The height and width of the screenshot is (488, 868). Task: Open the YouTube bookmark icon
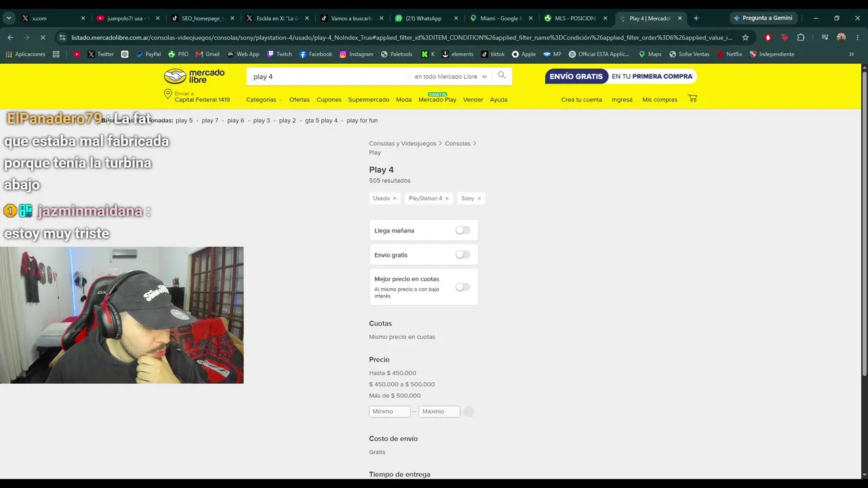pyautogui.click(x=77, y=54)
